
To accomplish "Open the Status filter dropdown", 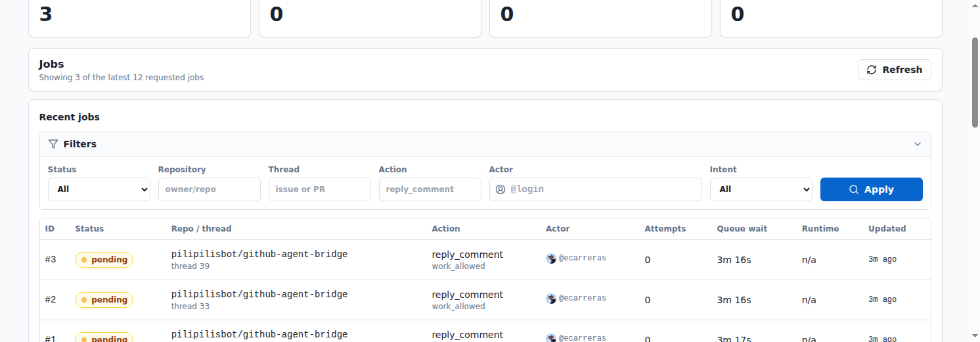I will point(99,189).
